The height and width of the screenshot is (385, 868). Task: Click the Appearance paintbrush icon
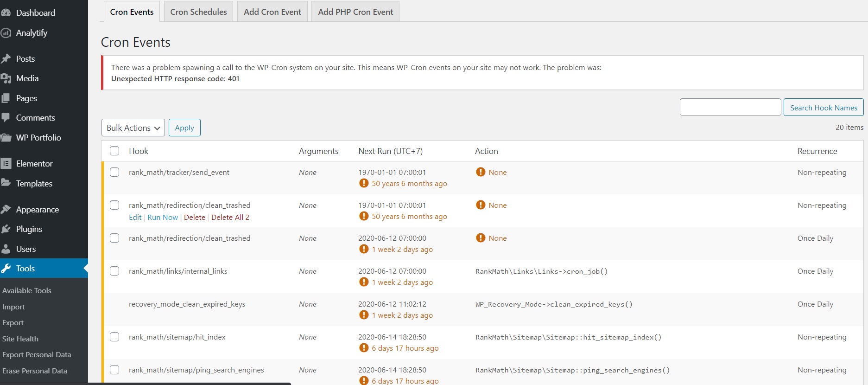point(6,210)
